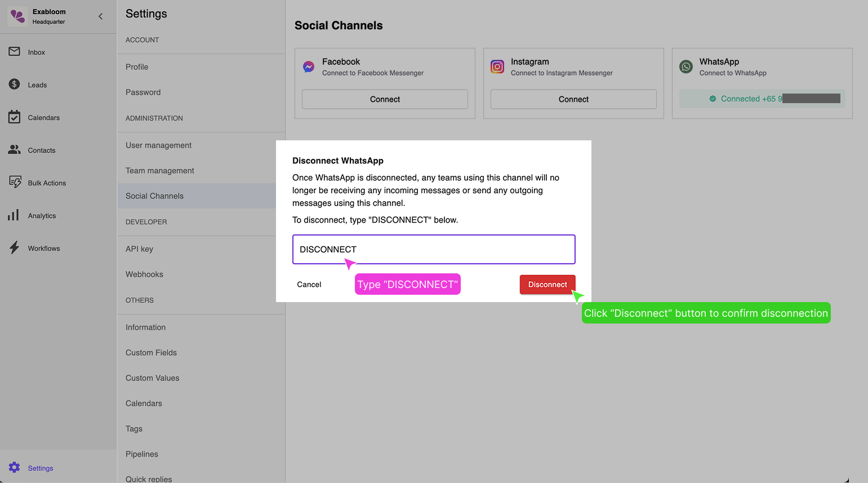
Task: Click the Calendars checkmark icon in sidebar
Action: [15, 117]
